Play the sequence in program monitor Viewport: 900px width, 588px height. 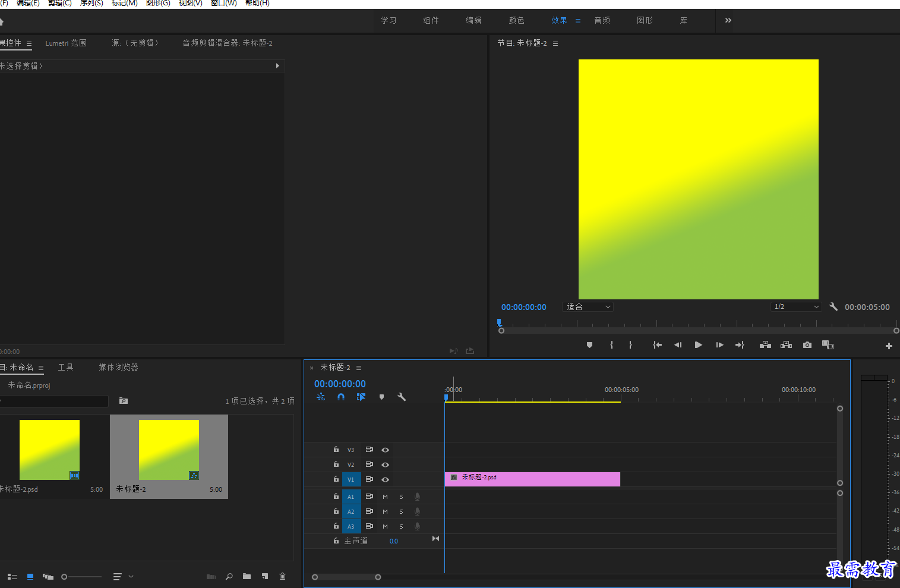pos(699,345)
